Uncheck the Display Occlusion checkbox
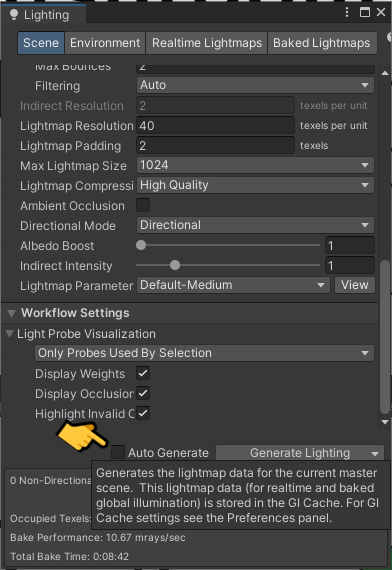Viewport: 392px width, 570px height. coord(143,393)
